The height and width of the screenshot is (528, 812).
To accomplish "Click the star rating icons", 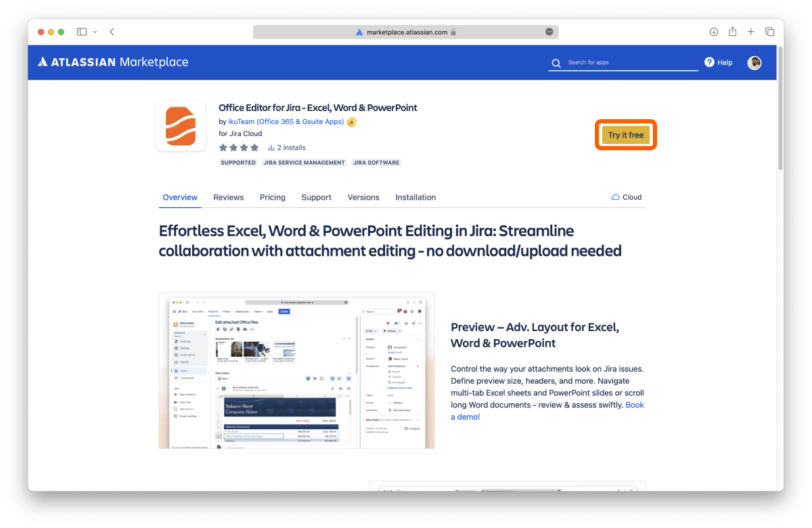I will coord(239,148).
